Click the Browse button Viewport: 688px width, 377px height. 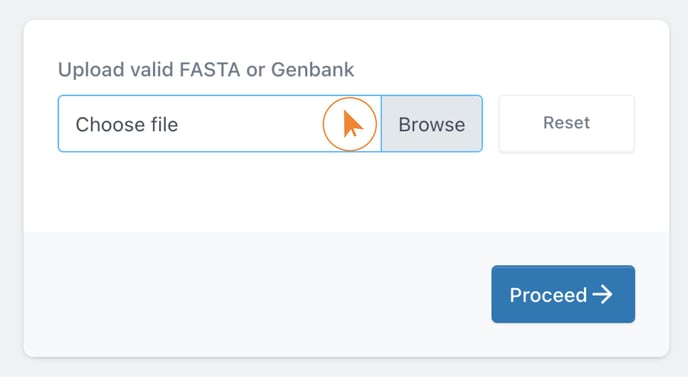[432, 124]
